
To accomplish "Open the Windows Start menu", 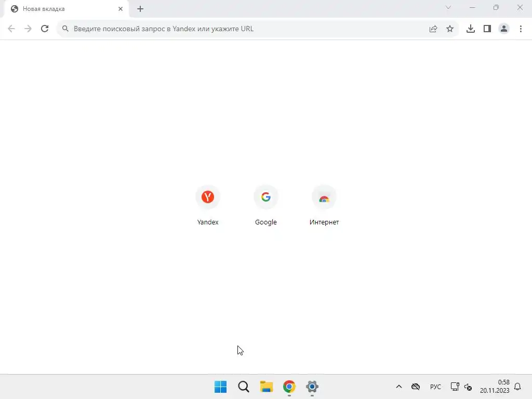I will click(220, 387).
